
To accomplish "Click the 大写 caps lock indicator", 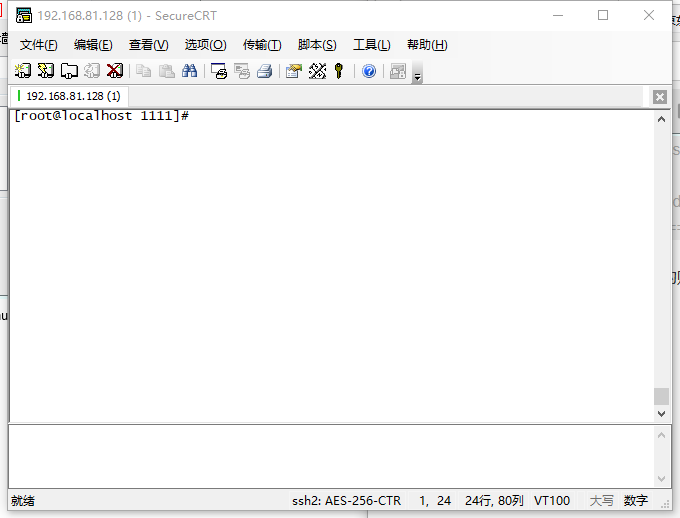I will click(602, 501).
